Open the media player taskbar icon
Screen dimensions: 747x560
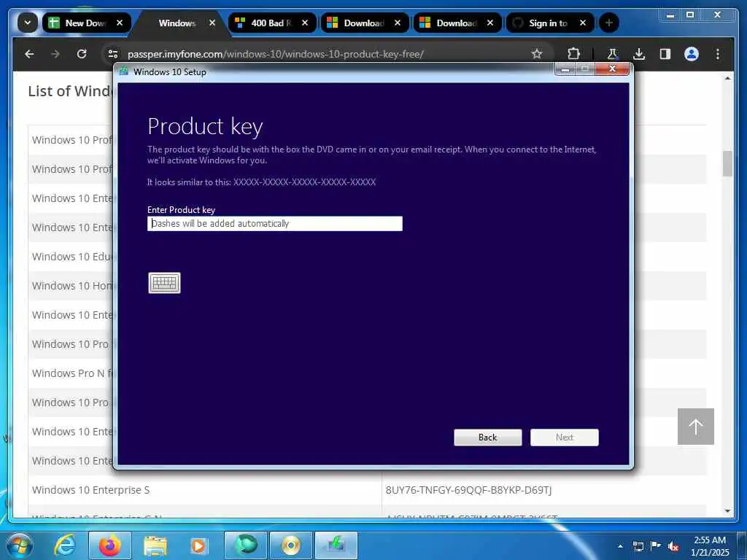pos(198,545)
